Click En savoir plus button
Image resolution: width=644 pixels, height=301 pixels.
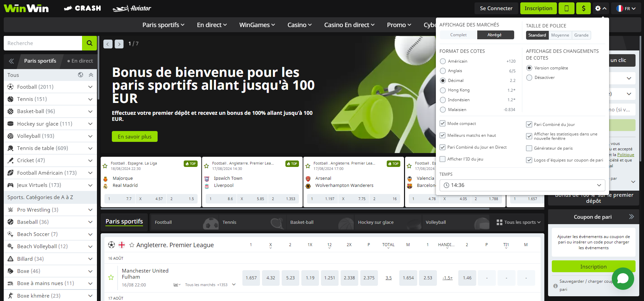pyautogui.click(x=135, y=136)
